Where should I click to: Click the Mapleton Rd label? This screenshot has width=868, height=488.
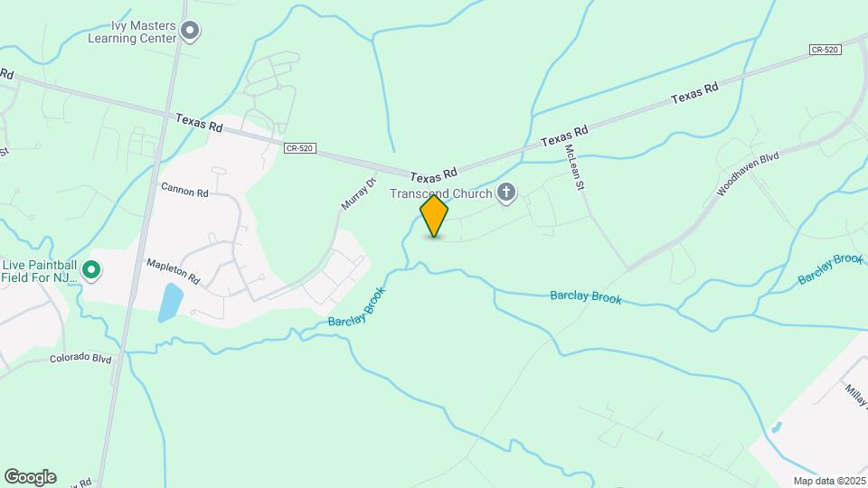tap(173, 271)
